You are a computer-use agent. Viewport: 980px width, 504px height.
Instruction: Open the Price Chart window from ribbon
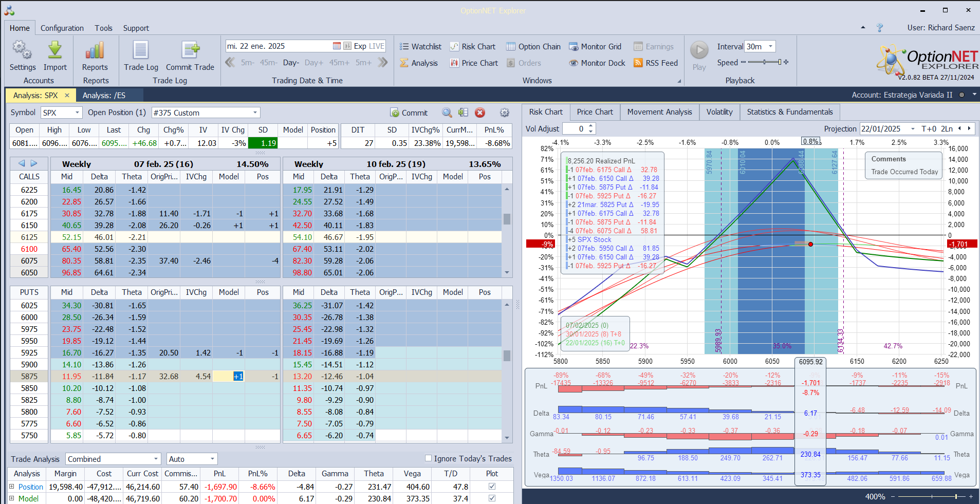474,63
